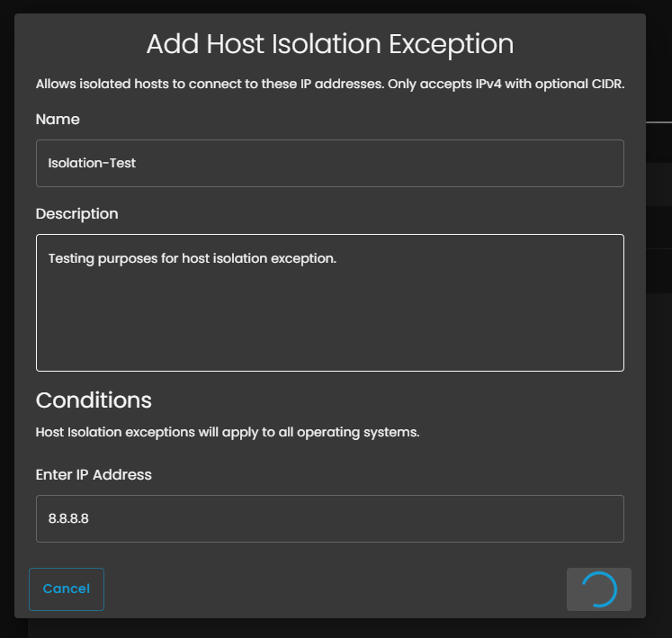Click the "Conditions" section heading
The image size is (672, 638).
point(94,400)
